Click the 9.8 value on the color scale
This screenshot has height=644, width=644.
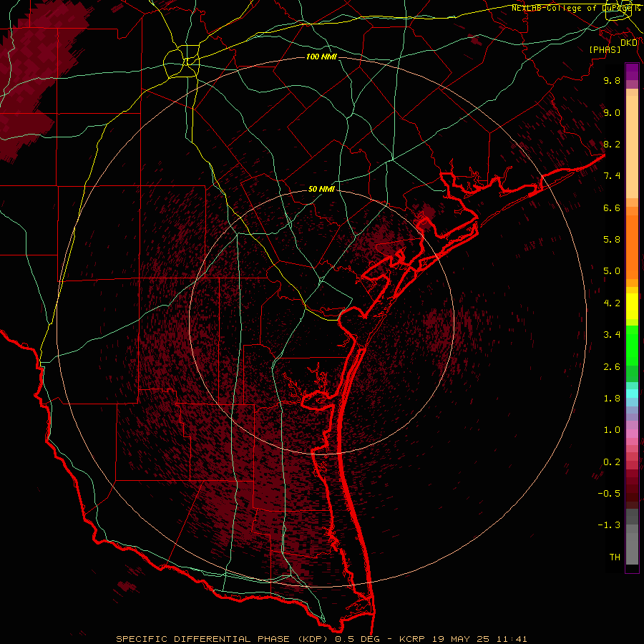[x=612, y=80]
